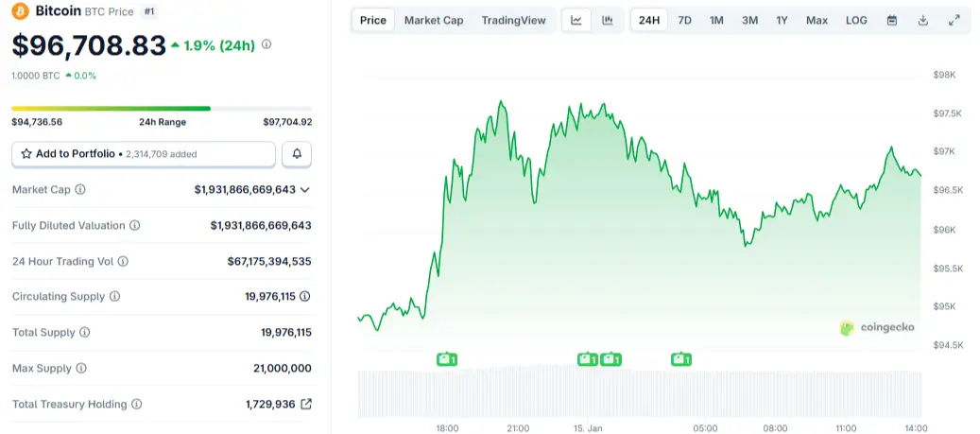This screenshot has height=434, width=980.
Task: Show info tooltip for 24 Hour Trading Vol
Action: [x=123, y=261]
